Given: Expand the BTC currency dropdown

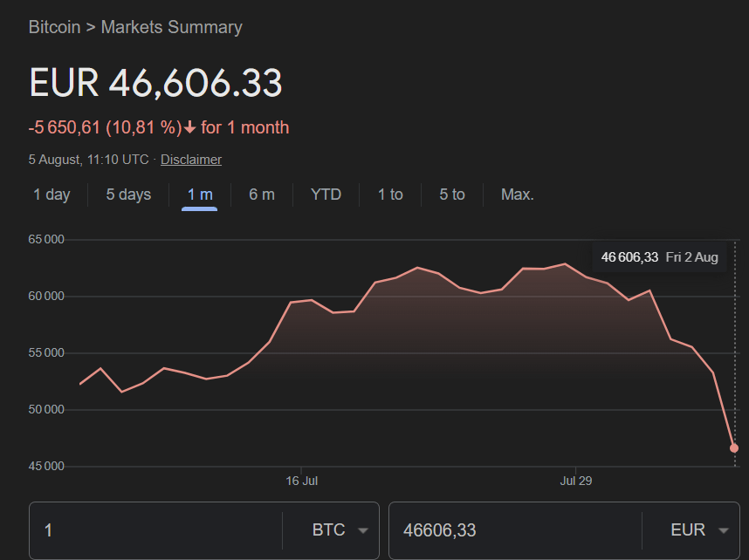Looking at the screenshot, I should pyautogui.click(x=340, y=530).
